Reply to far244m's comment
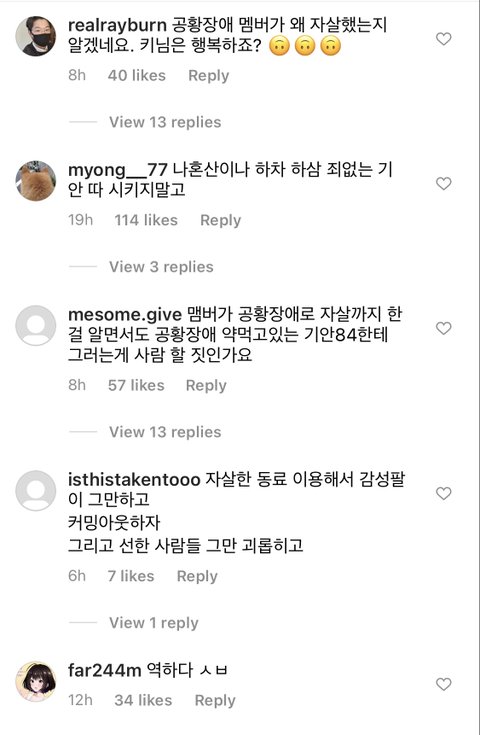 215,700
